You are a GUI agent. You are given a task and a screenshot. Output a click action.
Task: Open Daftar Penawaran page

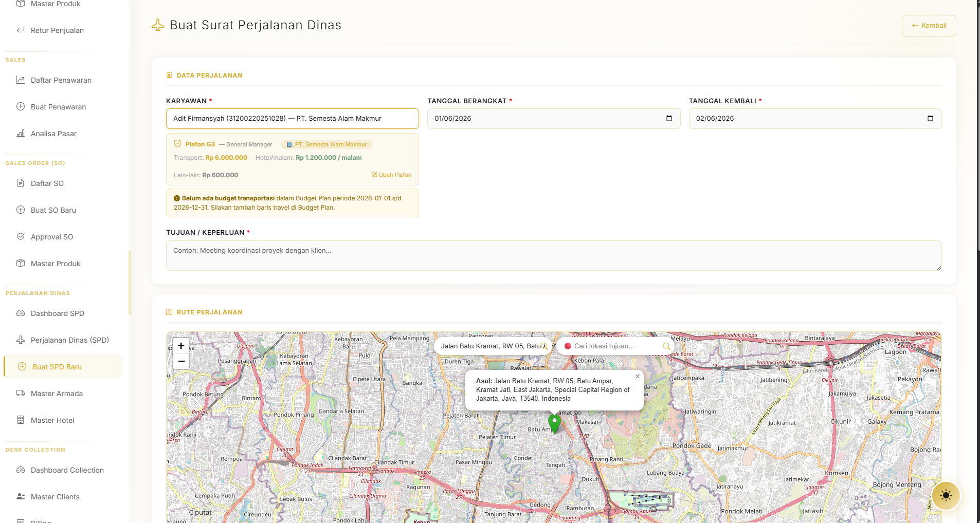click(x=61, y=80)
